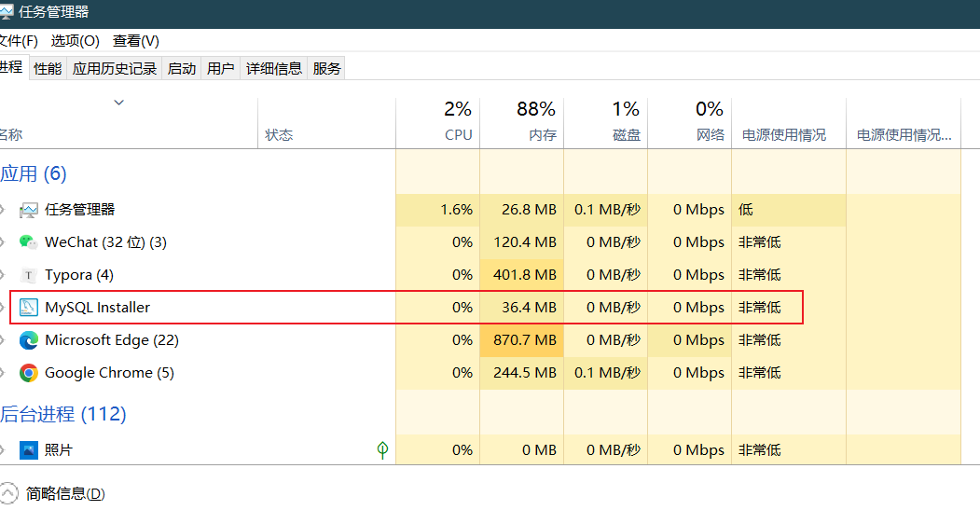
Task: Expand the 照片 background process
Action: tap(3, 450)
